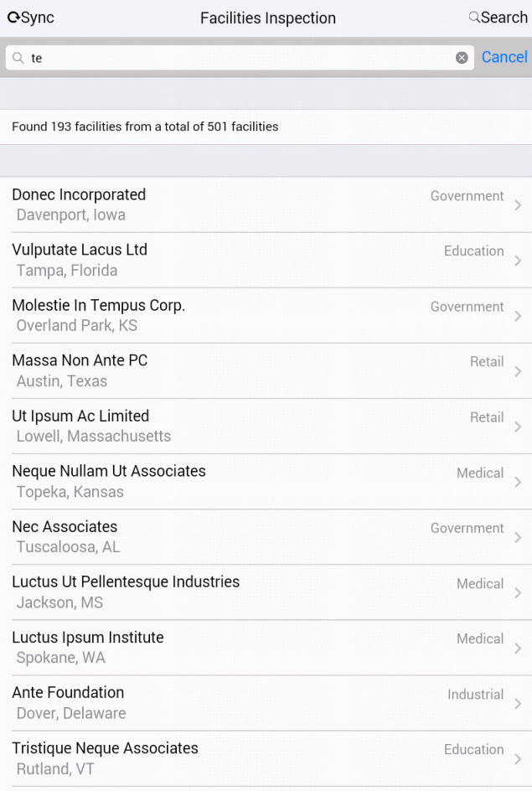Select Neque Nullam Ut Associates in Topeka
The image size is (532, 791).
click(266, 482)
